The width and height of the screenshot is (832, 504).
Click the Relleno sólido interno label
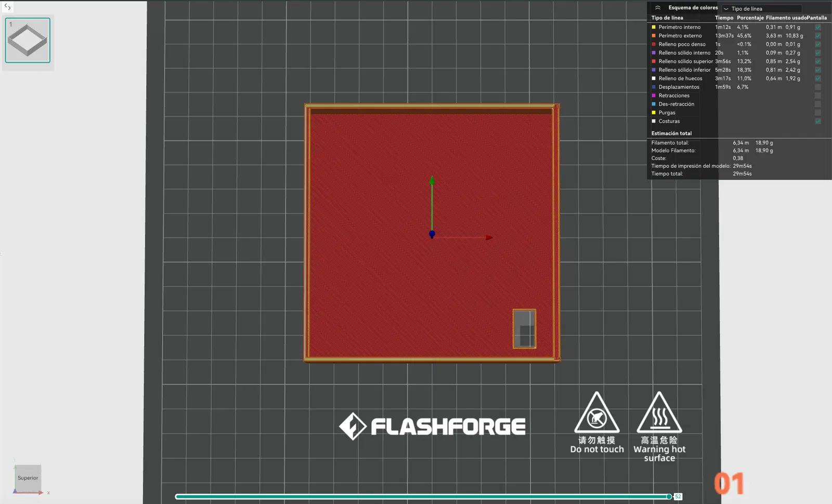[684, 52]
